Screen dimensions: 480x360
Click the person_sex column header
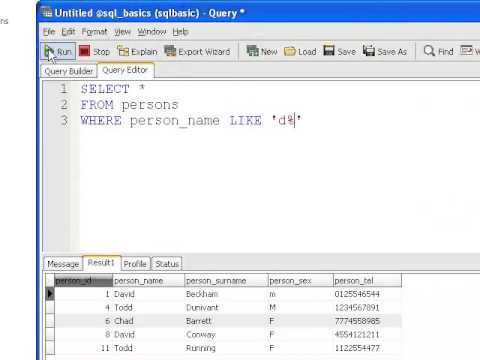point(301,281)
